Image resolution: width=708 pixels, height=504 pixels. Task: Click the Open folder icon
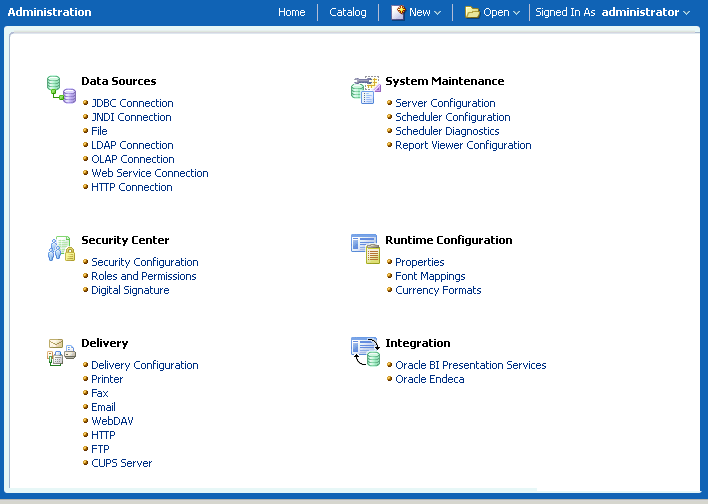coord(472,12)
